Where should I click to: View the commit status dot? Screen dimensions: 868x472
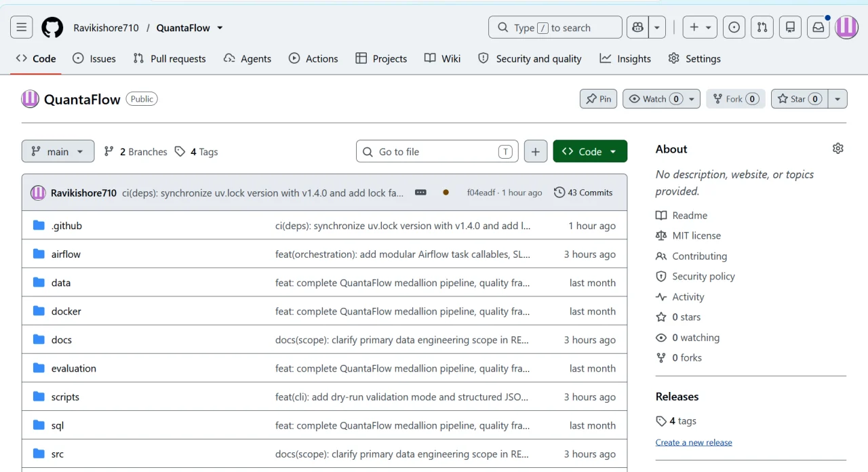tap(446, 193)
